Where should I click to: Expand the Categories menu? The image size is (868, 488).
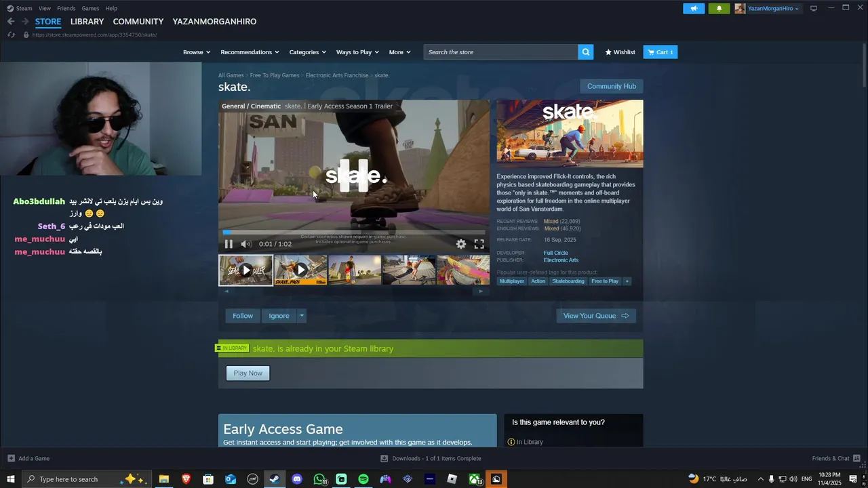pos(307,52)
